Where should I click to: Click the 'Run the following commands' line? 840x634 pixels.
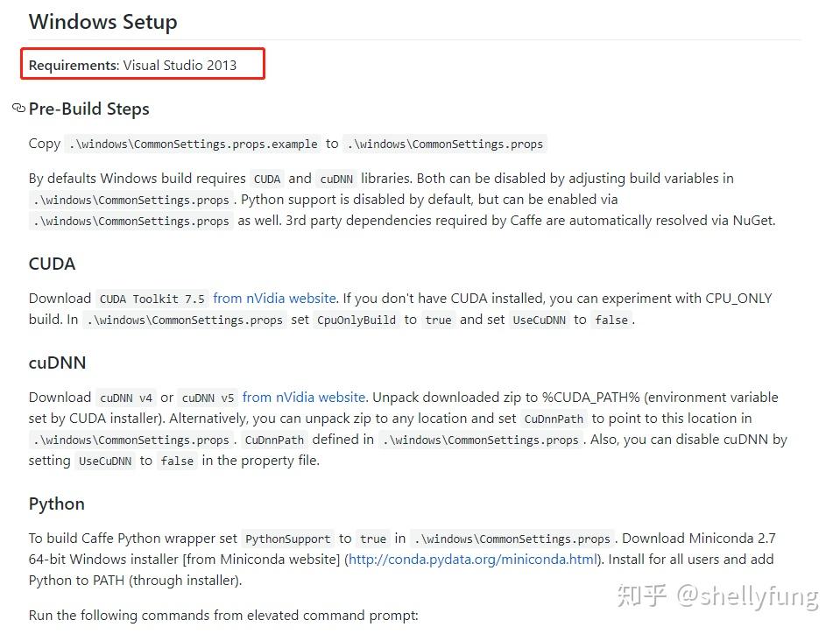[x=223, y=616]
